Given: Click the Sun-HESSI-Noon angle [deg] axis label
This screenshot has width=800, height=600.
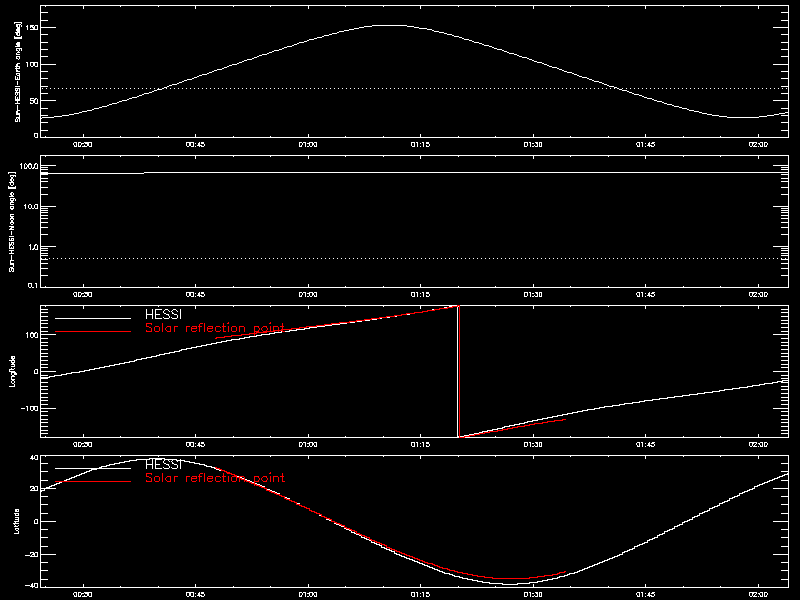Looking at the screenshot, I should 12,221.
